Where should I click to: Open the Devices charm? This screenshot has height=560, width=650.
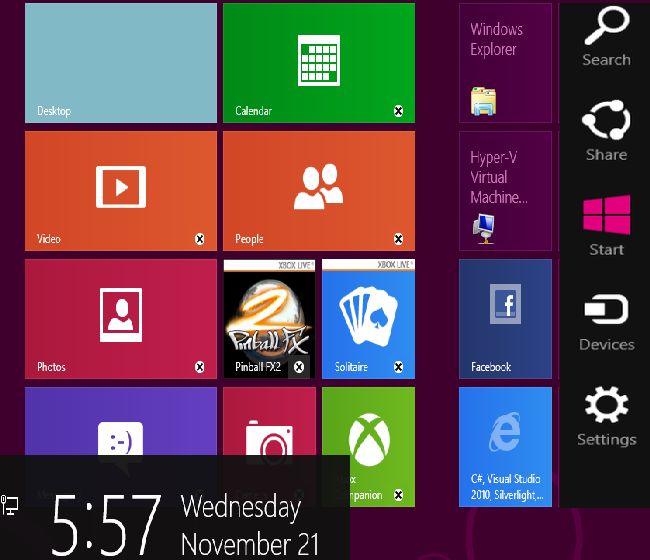point(606,322)
